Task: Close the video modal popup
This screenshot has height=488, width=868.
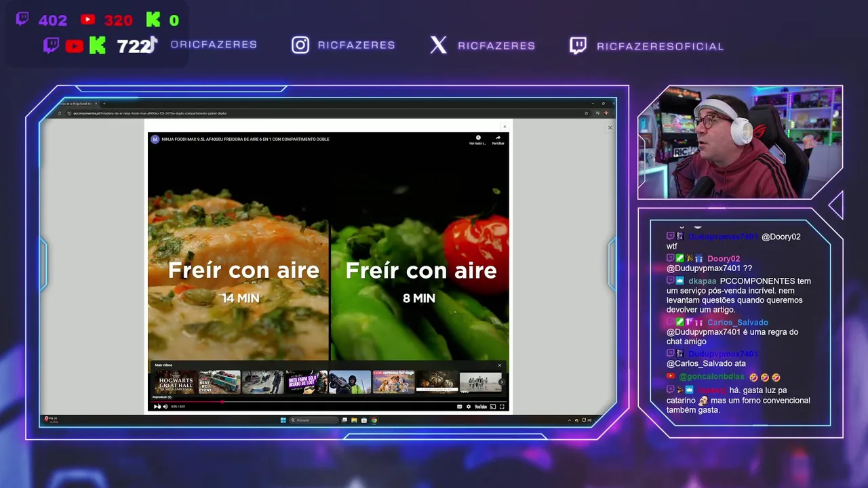Action: point(505,127)
